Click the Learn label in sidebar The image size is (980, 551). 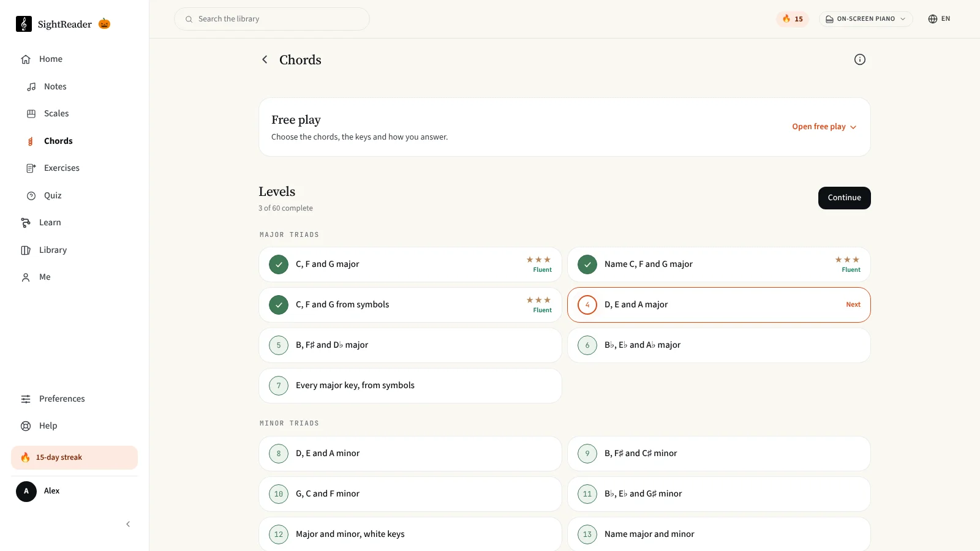click(x=50, y=223)
